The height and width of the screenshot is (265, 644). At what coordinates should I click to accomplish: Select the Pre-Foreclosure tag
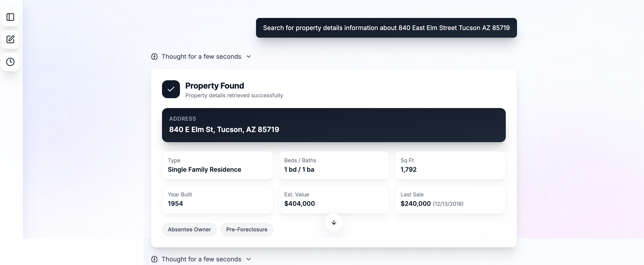[x=247, y=229]
